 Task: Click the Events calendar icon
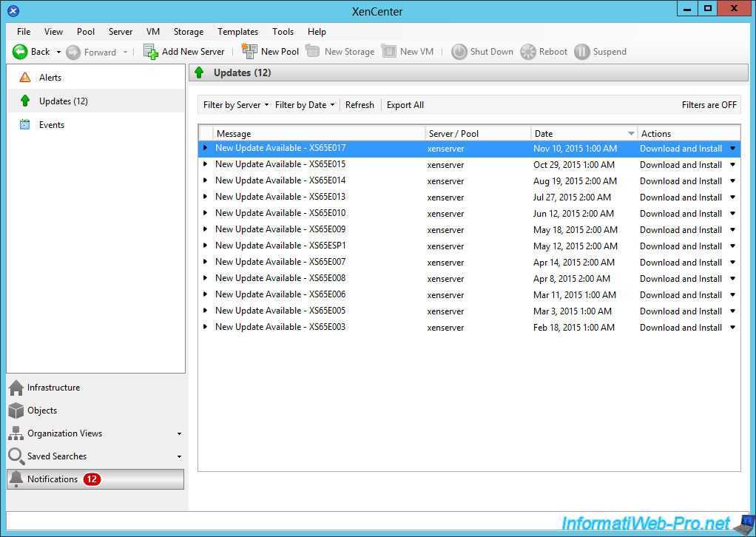point(24,124)
